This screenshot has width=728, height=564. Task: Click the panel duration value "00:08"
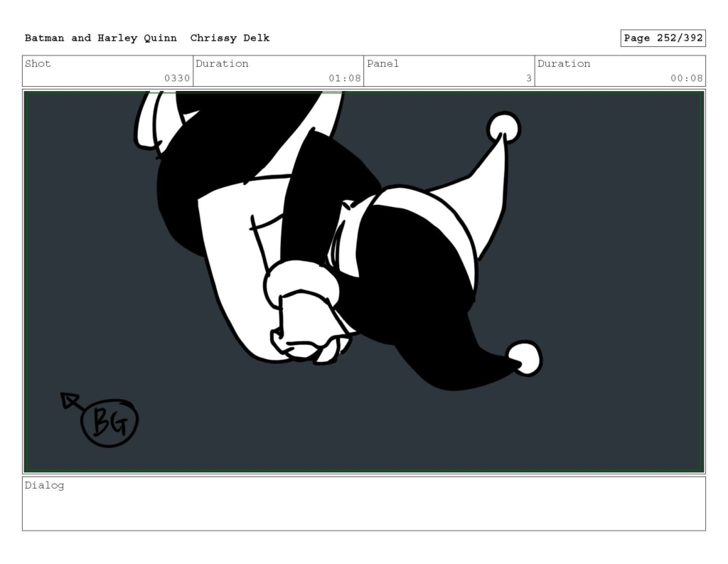686,78
